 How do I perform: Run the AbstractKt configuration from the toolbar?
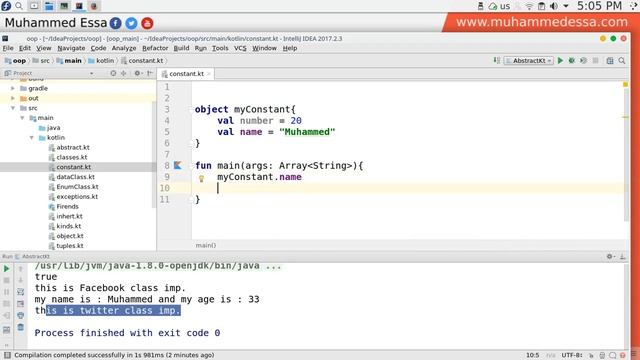tap(560, 60)
